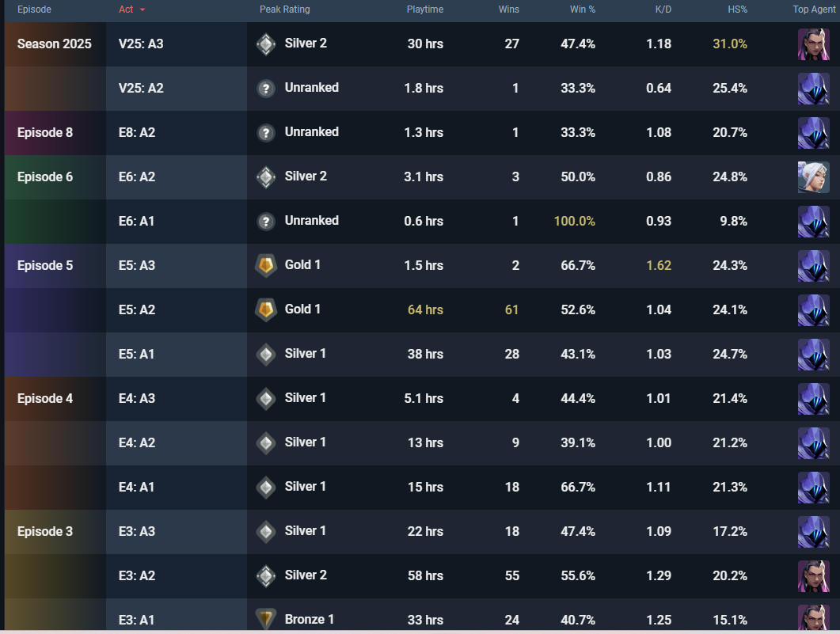Sort by Peak Rating column header
840x634 pixels.
[284, 9]
